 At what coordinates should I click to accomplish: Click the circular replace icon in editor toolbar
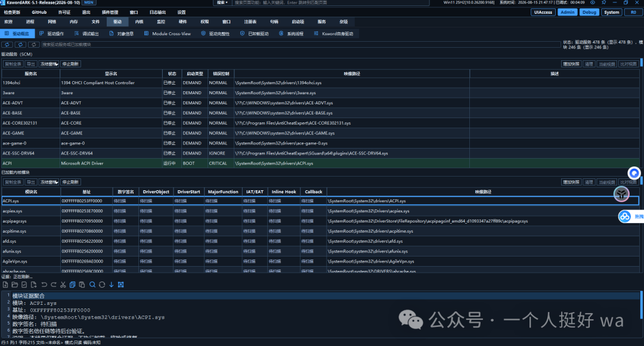pos(102,285)
